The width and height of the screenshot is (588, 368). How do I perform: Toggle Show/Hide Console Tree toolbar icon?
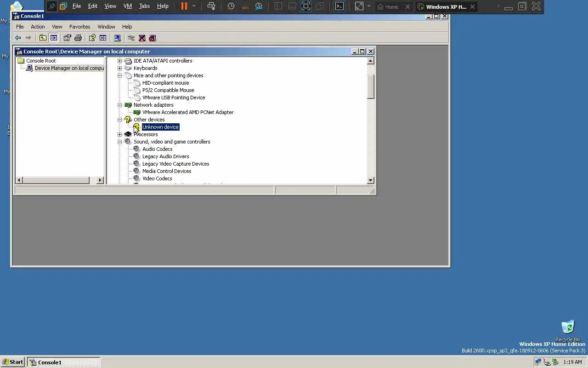tap(53, 38)
